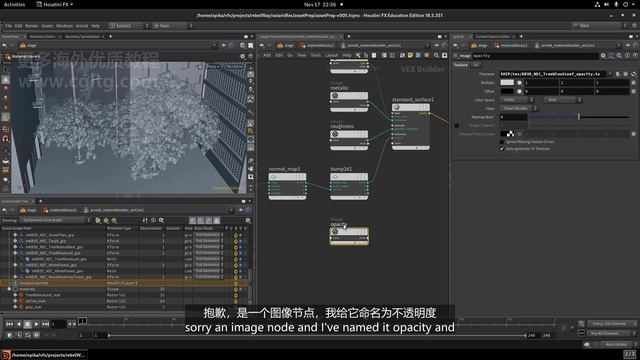
Task: Click the magnifier icon in the parameter pane header
Action: tap(619, 56)
